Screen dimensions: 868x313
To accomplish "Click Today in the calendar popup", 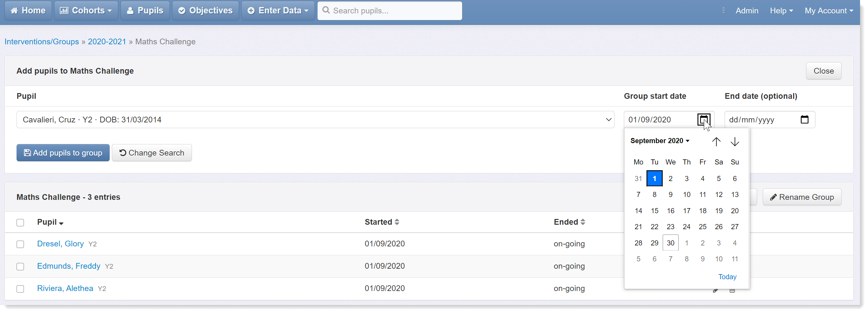I will pos(727,277).
